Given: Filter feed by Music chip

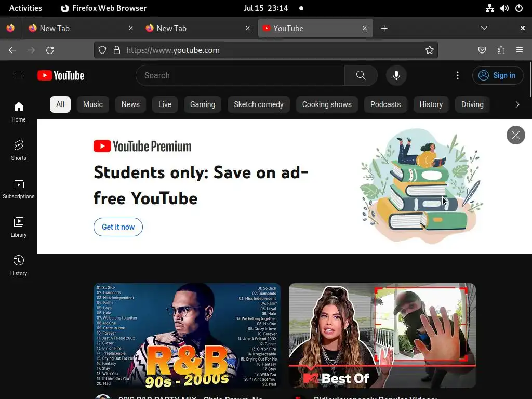Looking at the screenshot, I should 93,104.
